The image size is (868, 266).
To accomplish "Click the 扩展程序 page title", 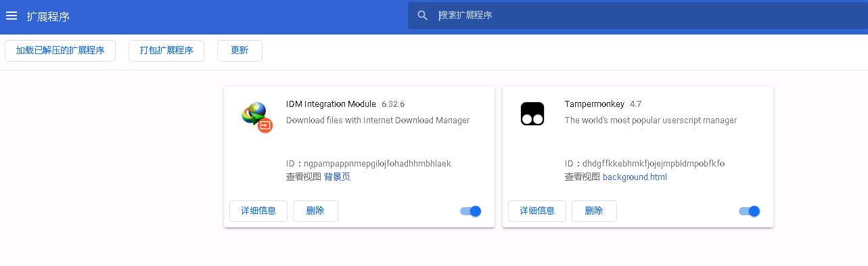I will tap(48, 16).
